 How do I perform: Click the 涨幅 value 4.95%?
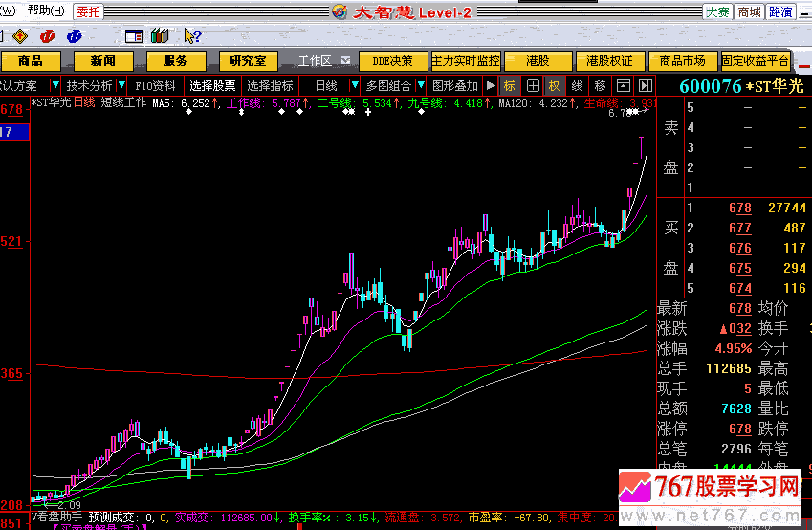(x=734, y=348)
